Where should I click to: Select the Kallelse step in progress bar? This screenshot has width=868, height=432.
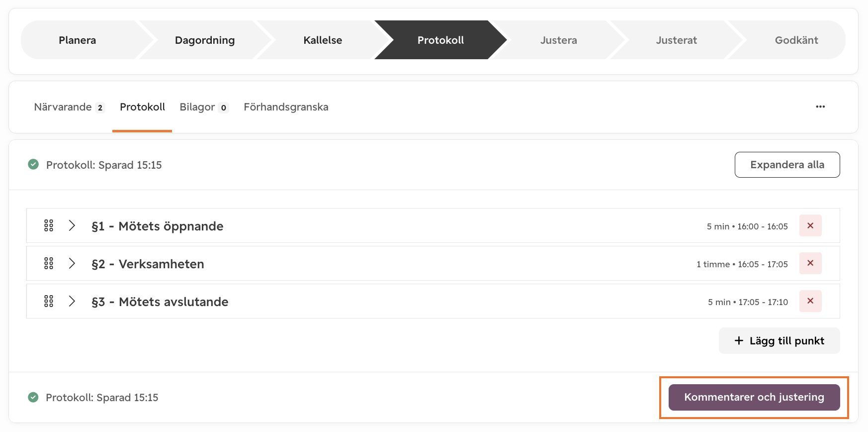323,40
